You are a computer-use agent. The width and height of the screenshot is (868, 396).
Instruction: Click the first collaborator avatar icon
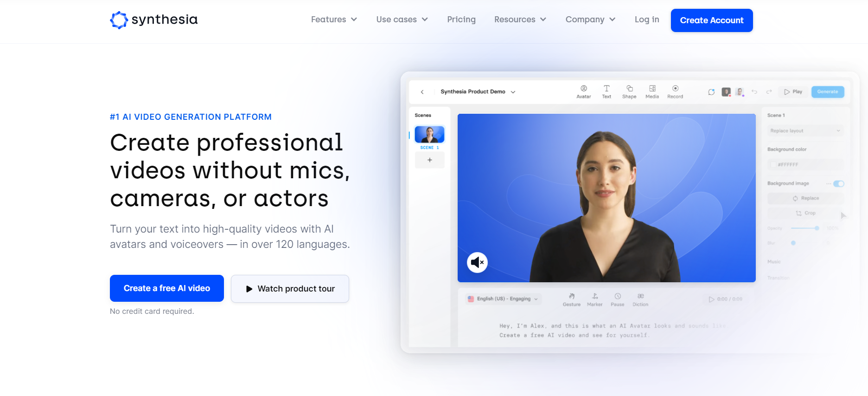click(x=726, y=92)
